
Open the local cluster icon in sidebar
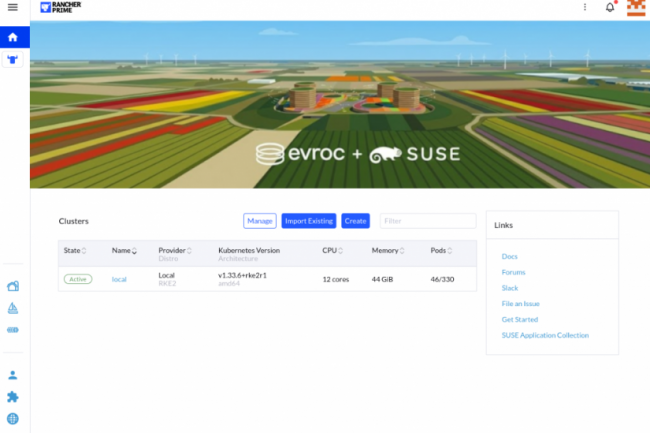(x=13, y=59)
